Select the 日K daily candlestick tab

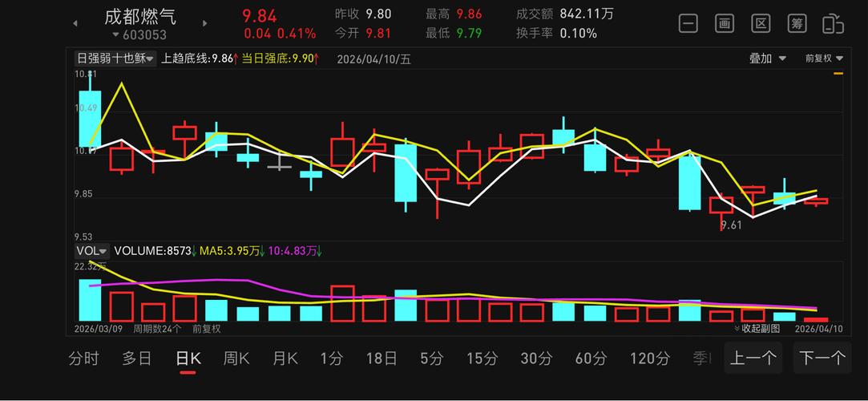click(188, 358)
